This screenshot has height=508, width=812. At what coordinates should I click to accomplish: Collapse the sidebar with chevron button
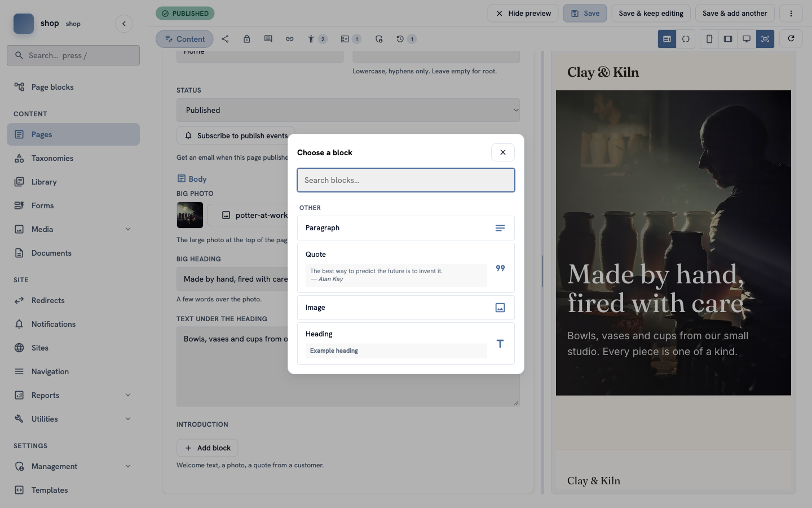124,24
